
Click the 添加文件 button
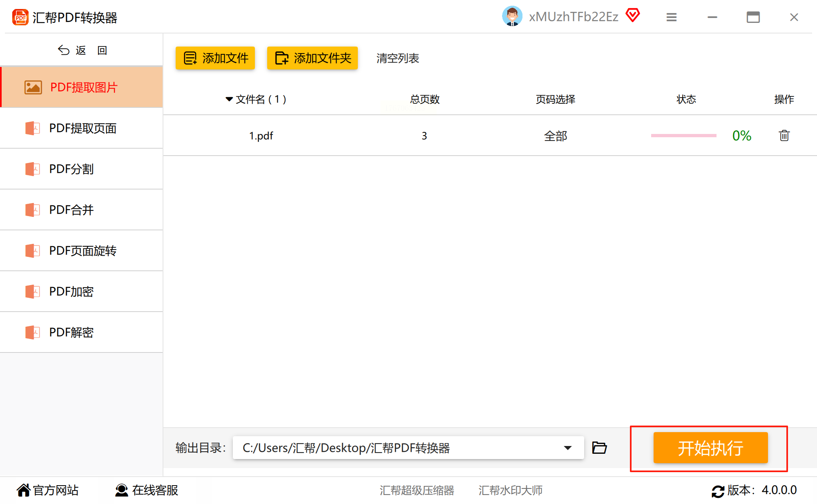pos(215,58)
